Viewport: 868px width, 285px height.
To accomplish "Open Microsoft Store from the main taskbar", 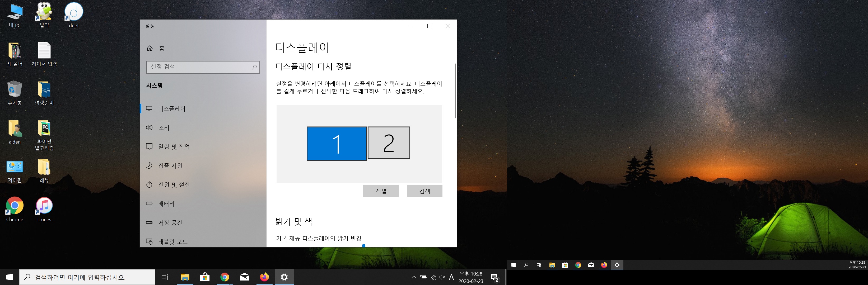I will (204, 277).
